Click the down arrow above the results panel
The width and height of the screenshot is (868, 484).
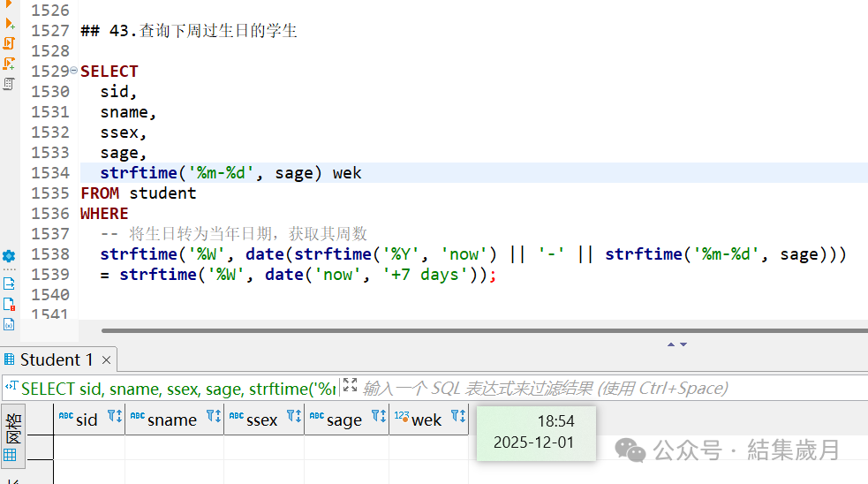(x=683, y=344)
